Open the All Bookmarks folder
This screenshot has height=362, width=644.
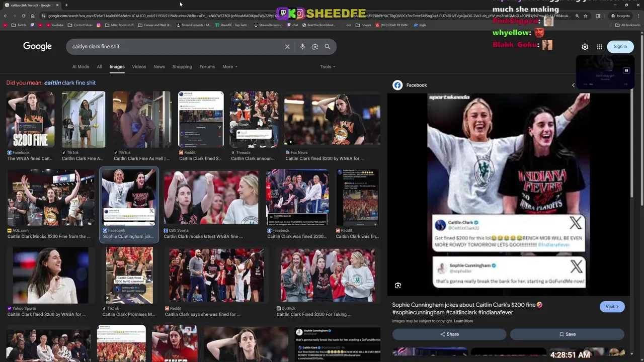[x=628, y=25]
